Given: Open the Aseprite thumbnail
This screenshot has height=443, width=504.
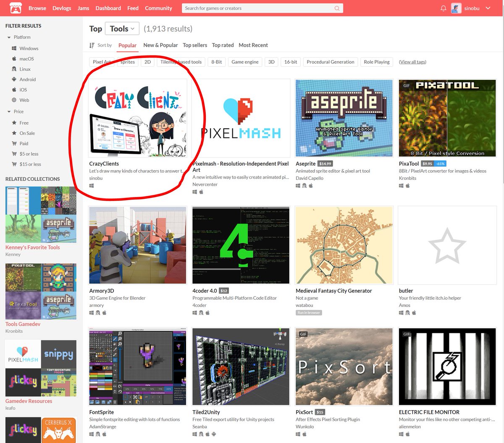Looking at the screenshot, I should [344, 118].
